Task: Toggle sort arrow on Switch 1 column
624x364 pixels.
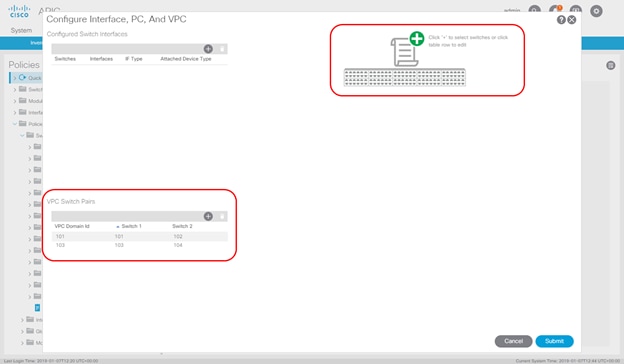Action: tap(117, 227)
